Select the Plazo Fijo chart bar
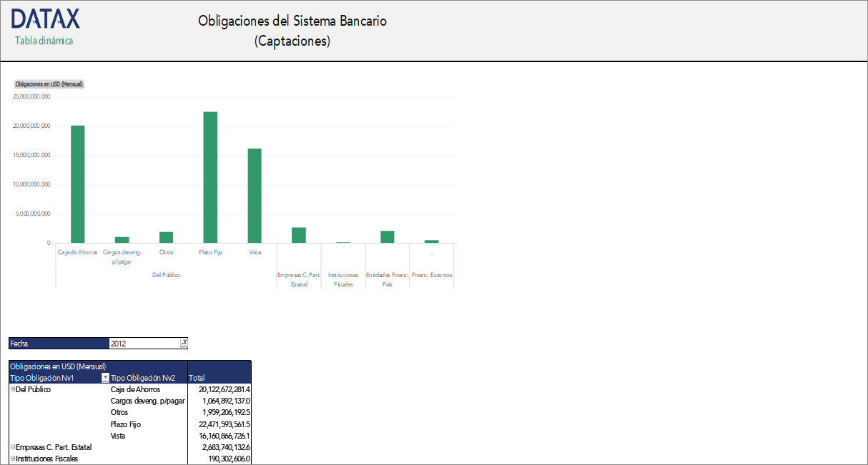This screenshot has height=465, width=868. [x=210, y=177]
